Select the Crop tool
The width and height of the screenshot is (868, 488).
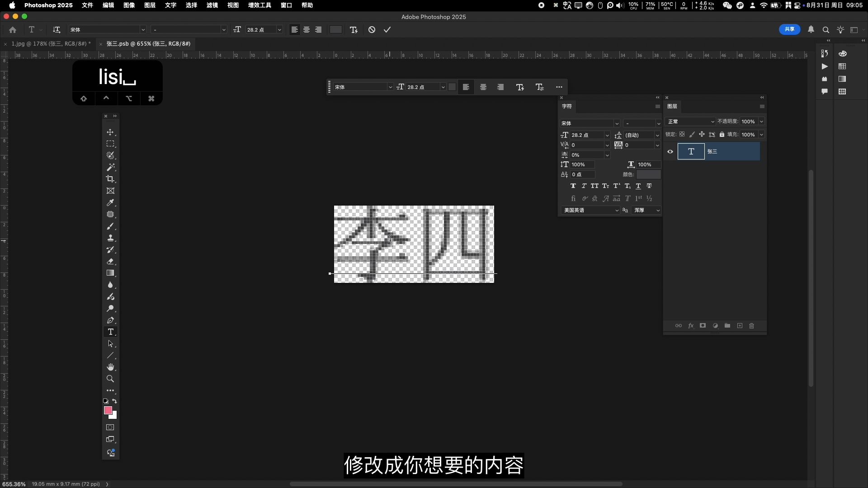tap(110, 179)
